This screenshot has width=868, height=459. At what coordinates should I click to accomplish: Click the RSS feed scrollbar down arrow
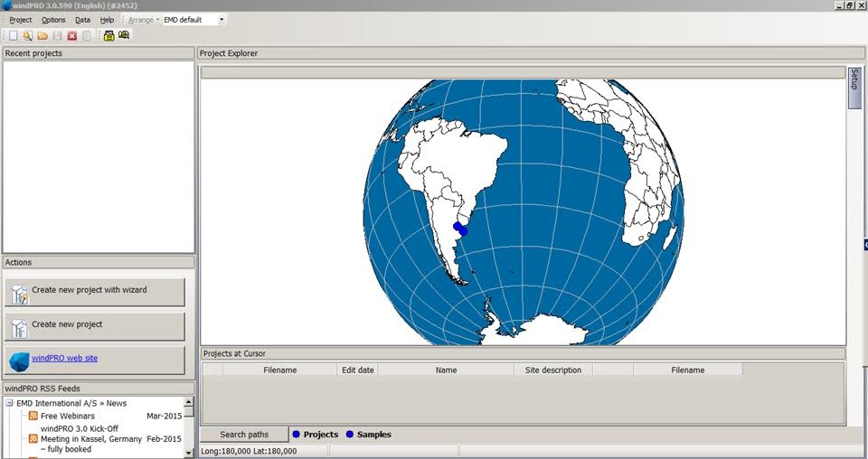pos(188,453)
